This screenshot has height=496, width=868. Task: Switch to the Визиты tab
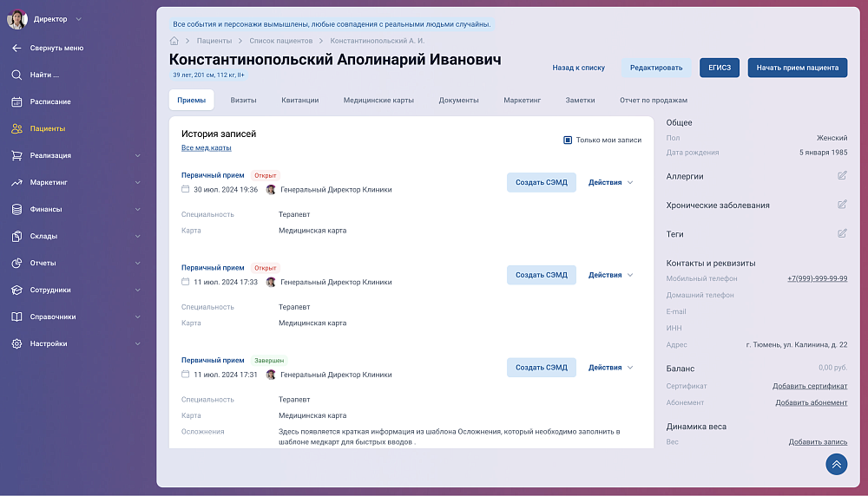(243, 100)
